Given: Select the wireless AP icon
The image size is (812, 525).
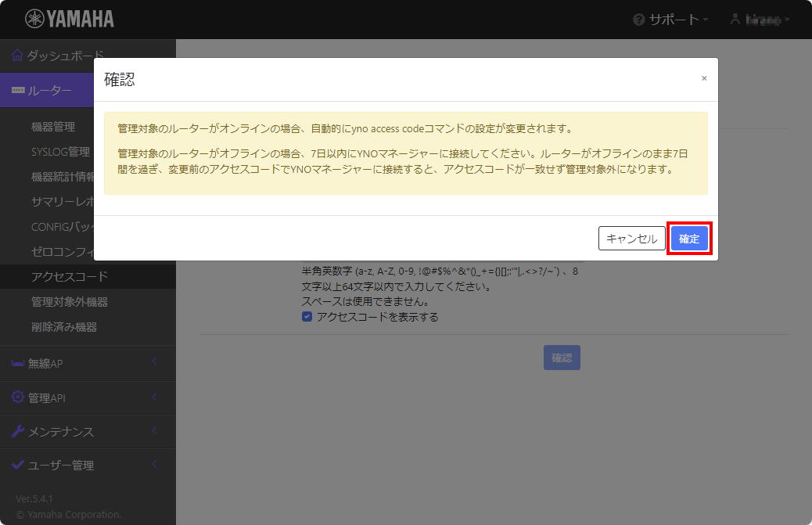Looking at the screenshot, I should tap(16, 364).
